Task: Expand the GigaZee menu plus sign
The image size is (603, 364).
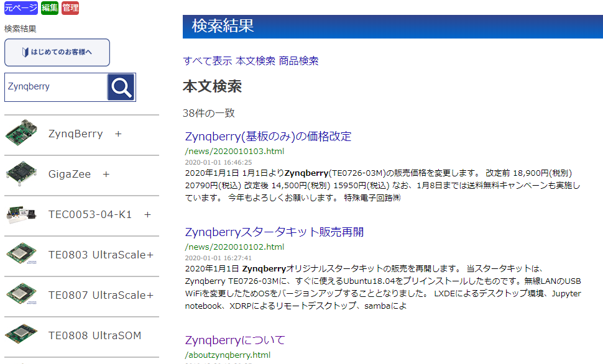Action: (106, 175)
